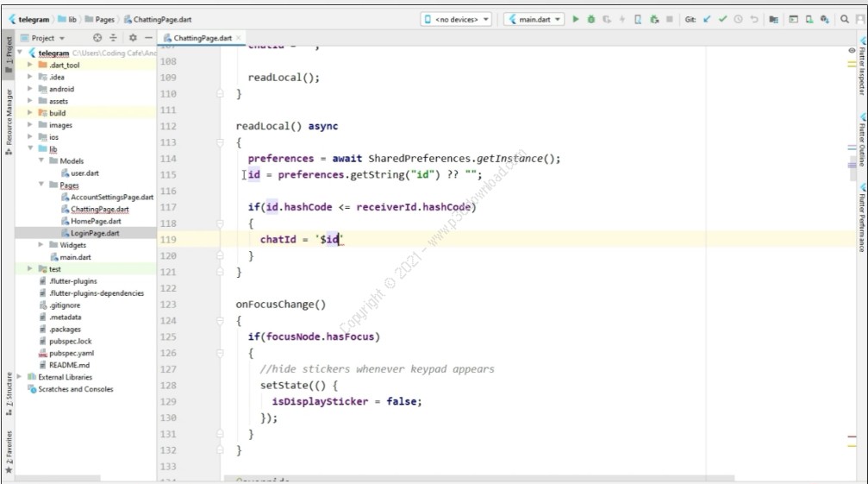
Task: Click line number 119 in gutter
Action: [168, 239]
